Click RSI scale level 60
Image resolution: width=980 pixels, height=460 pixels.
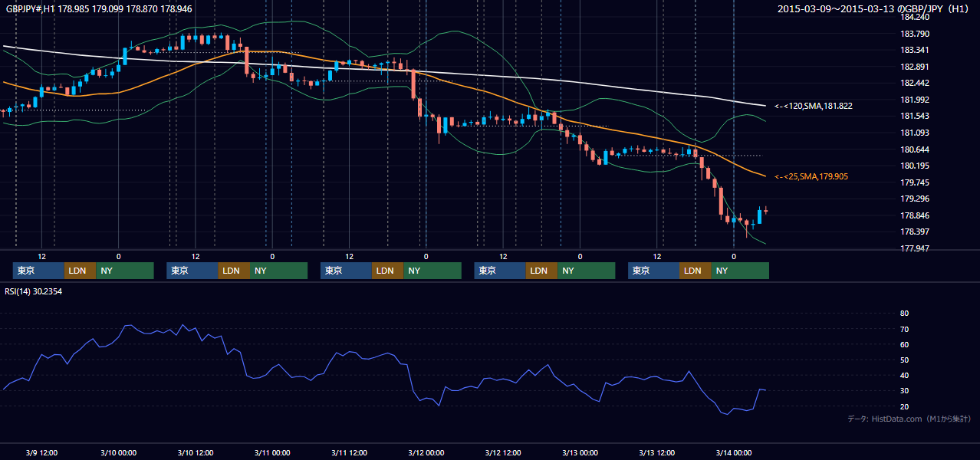tap(904, 344)
